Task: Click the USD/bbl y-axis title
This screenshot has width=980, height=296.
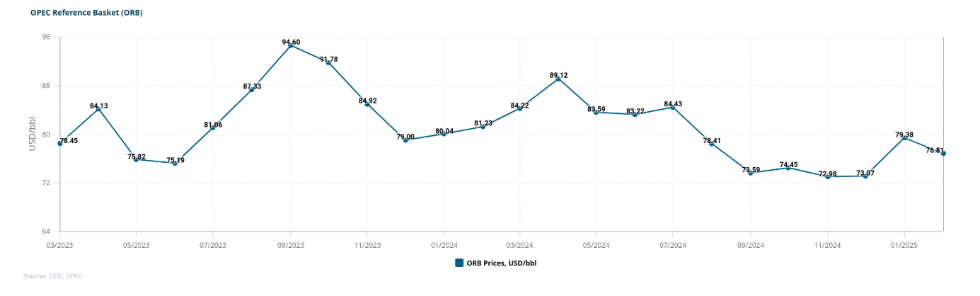Action: 33,135
